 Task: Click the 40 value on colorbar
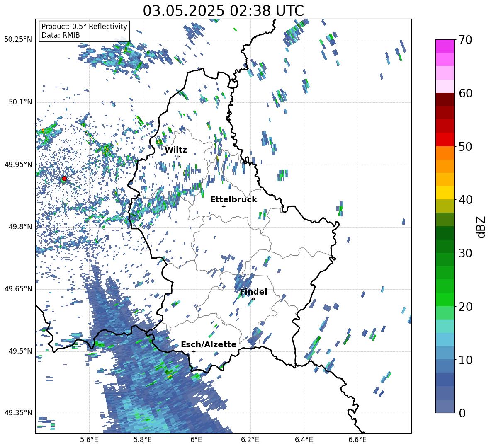pyautogui.click(x=465, y=200)
